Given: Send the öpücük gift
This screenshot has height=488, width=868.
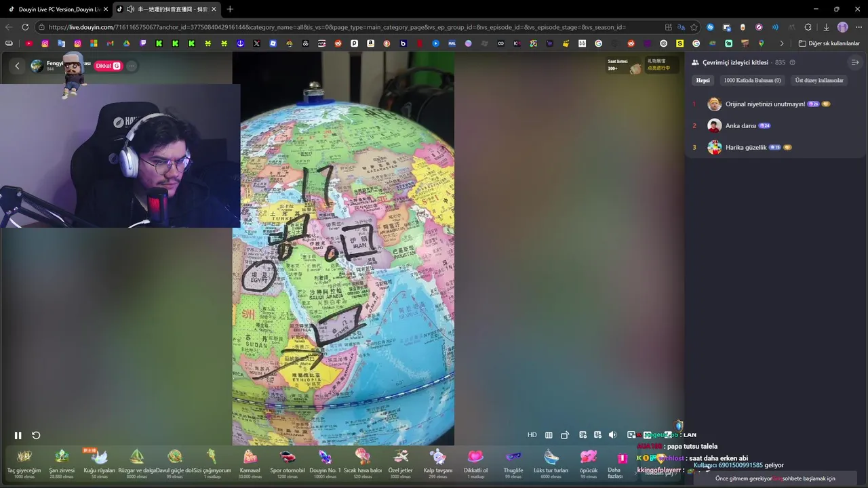Looking at the screenshot, I should coord(589,463).
